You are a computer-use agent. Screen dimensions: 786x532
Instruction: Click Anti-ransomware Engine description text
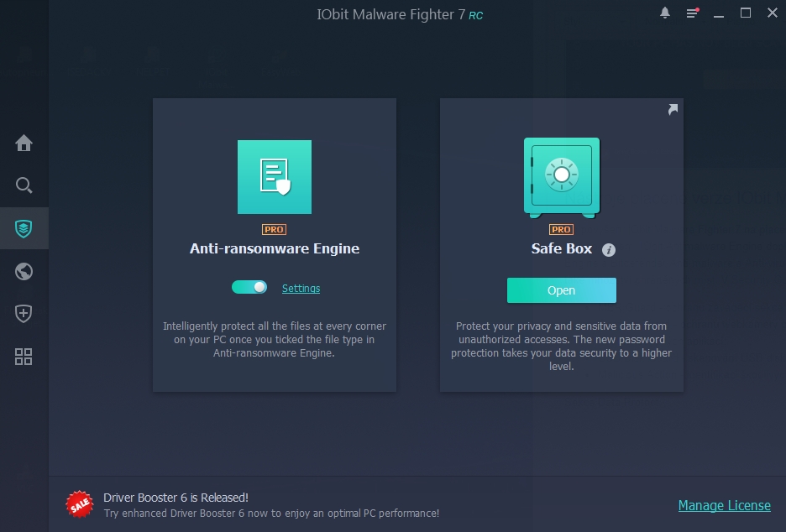(275, 340)
